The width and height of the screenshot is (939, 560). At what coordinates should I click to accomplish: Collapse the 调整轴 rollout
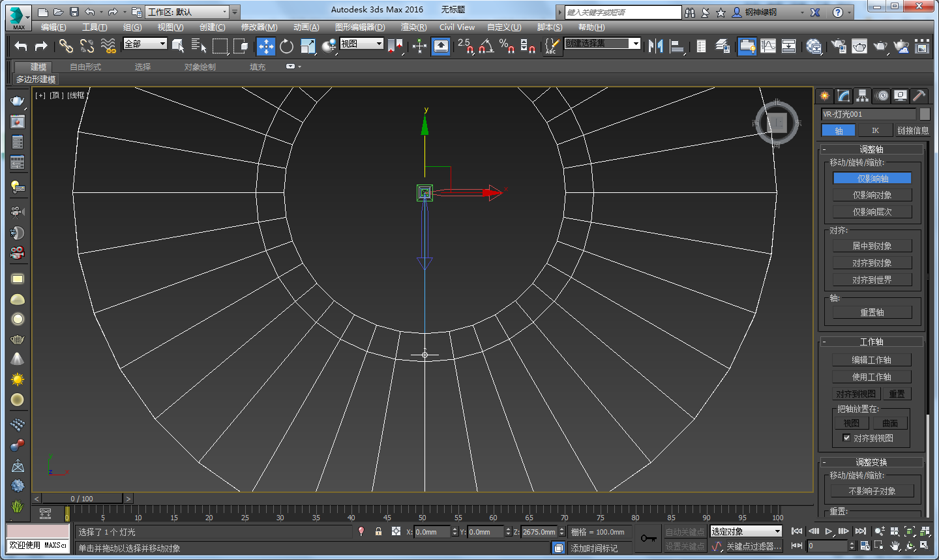(x=871, y=149)
